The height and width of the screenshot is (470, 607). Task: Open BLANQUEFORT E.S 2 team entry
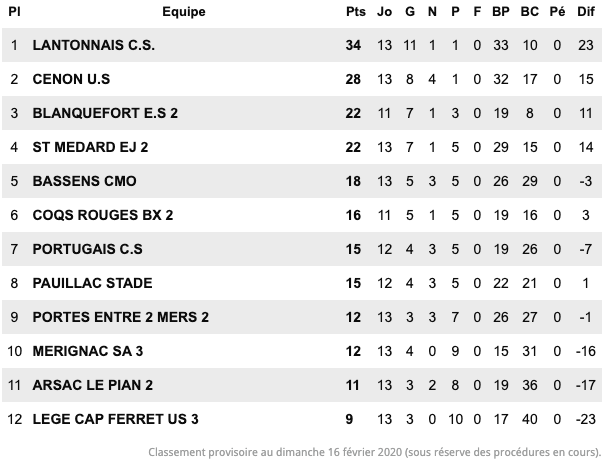coord(105,113)
